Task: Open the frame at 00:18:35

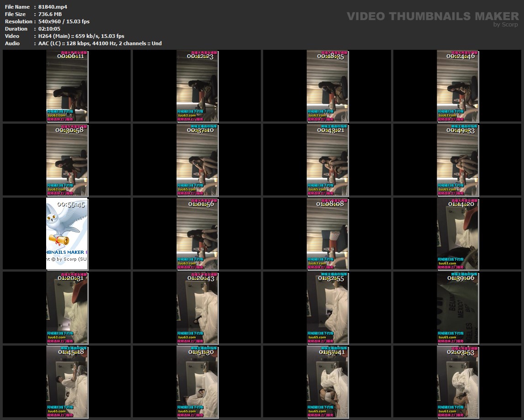Action: [328, 86]
